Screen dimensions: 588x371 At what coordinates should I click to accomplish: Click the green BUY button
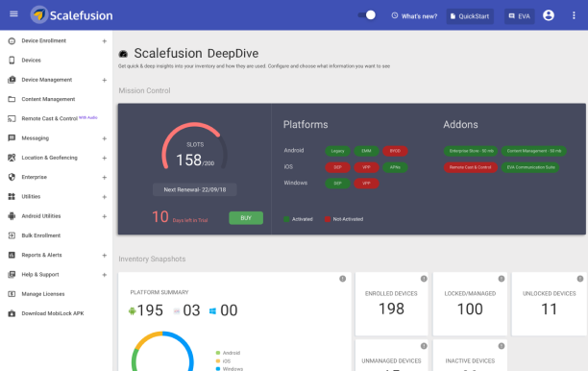246,218
